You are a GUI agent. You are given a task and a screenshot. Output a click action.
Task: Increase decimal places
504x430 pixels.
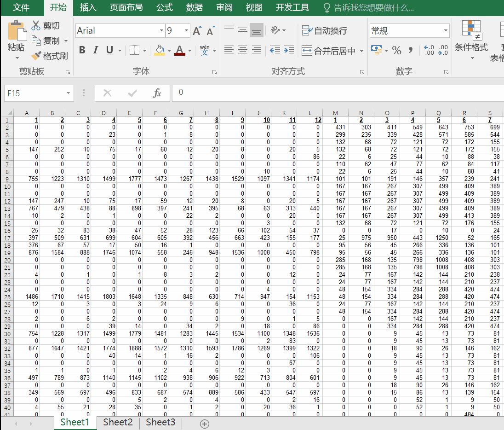click(429, 50)
